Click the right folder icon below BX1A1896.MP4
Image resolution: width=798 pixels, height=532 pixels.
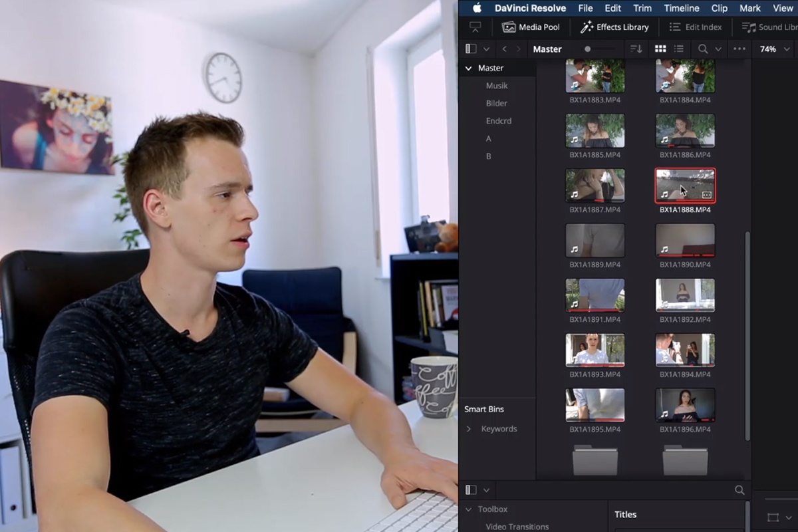pos(686,460)
